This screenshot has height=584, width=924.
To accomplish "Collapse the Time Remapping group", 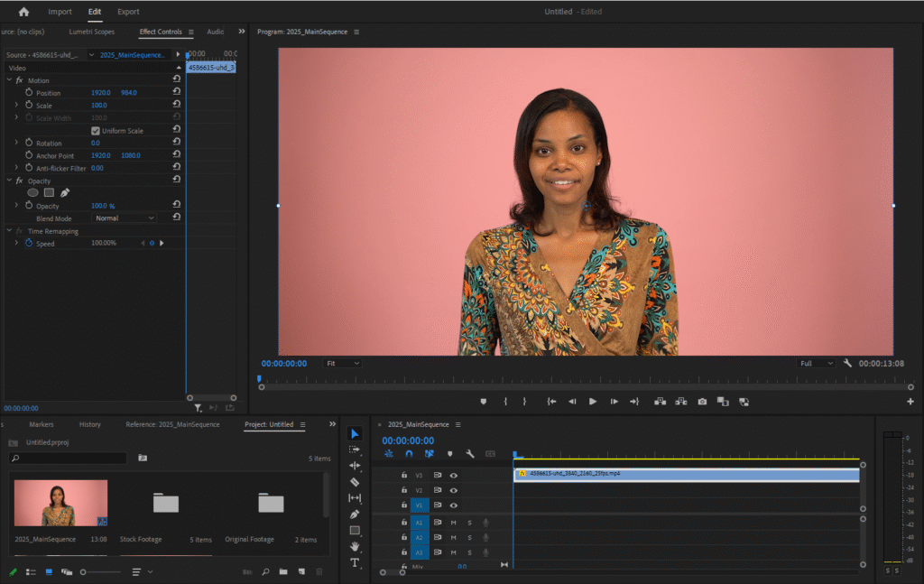I will coord(9,230).
